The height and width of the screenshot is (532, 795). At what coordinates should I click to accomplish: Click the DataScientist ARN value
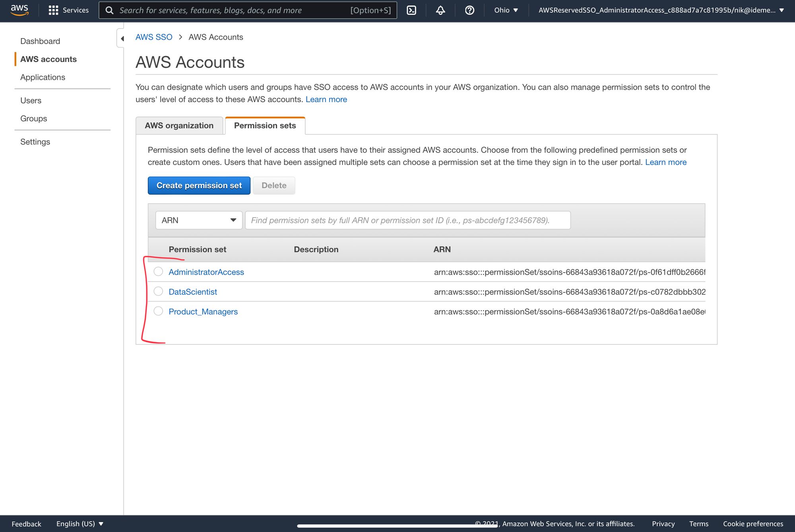pos(570,292)
